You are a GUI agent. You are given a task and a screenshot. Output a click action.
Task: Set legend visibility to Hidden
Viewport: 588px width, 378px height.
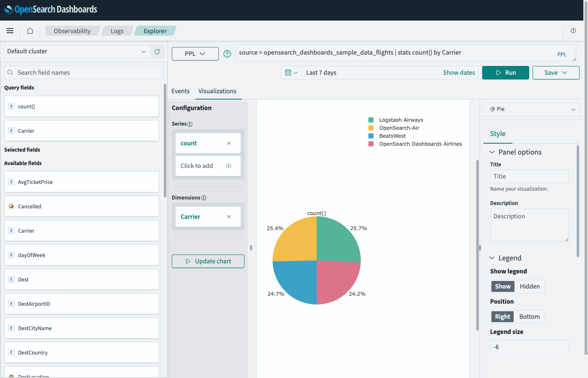[530, 286]
